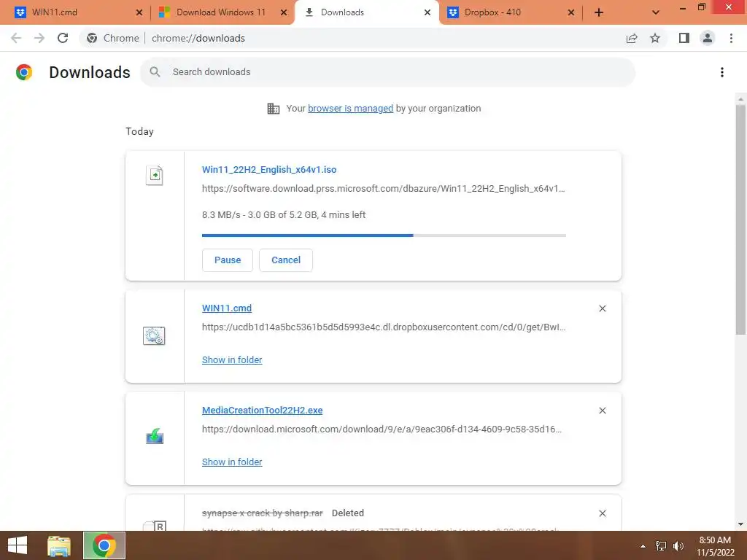
Task: Open the Windows Start button
Action: pyautogui.click(x=18, y=545)
